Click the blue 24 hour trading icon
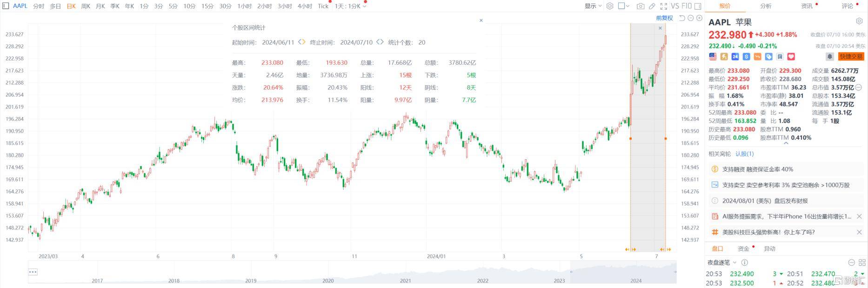The width and height of the screenshot is (868, 288). [735, 56]
